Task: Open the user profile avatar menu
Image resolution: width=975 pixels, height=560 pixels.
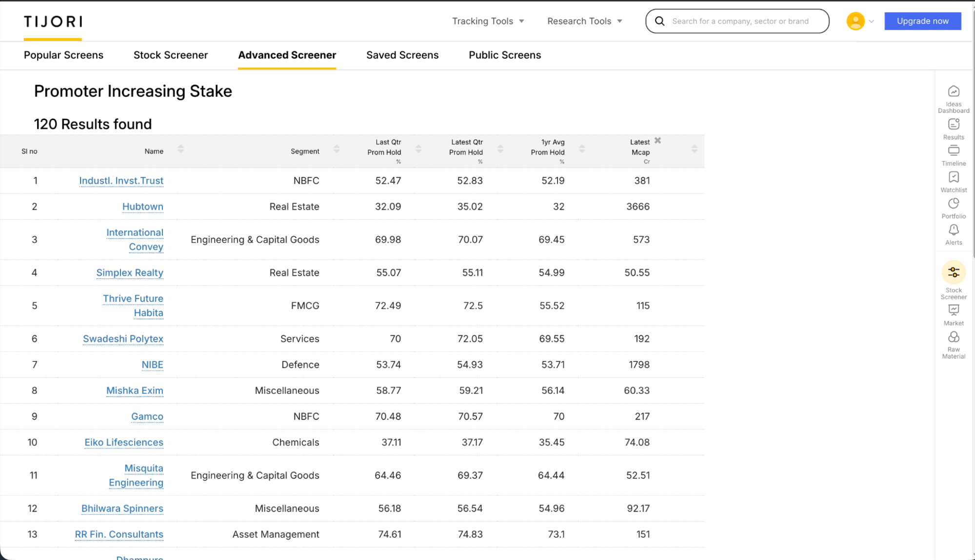Action: point(856,21)
